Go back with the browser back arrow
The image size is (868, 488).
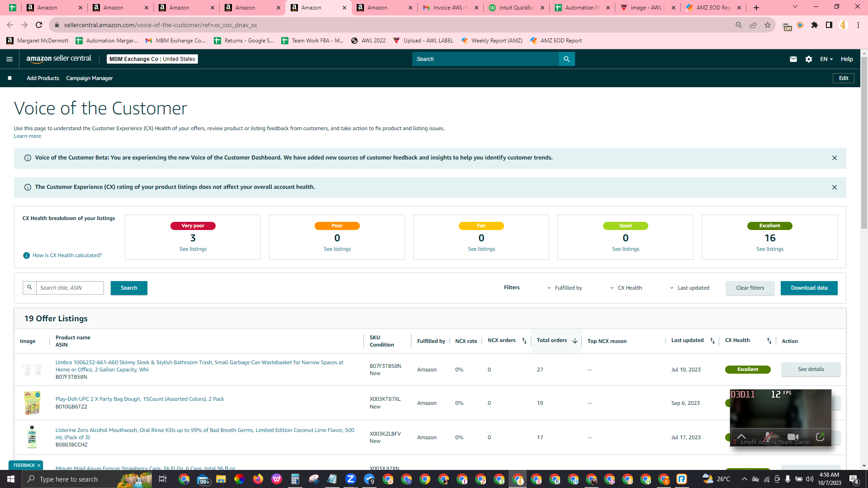pos(10,25)
